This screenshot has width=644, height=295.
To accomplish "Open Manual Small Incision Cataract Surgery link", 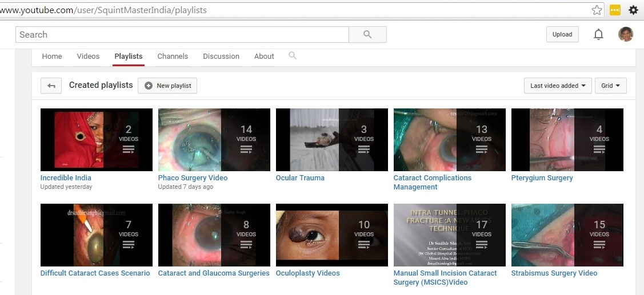I will tap(445, 277).
